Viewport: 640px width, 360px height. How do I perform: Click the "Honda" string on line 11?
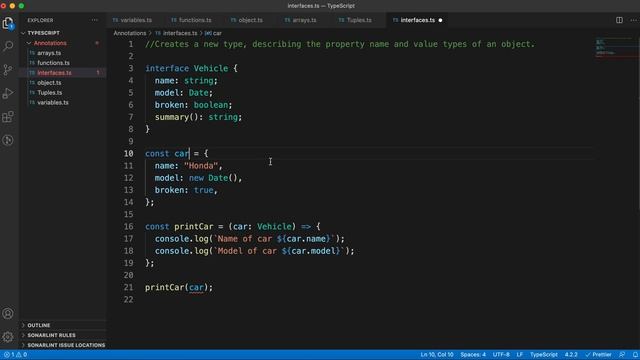coord(201,166)
